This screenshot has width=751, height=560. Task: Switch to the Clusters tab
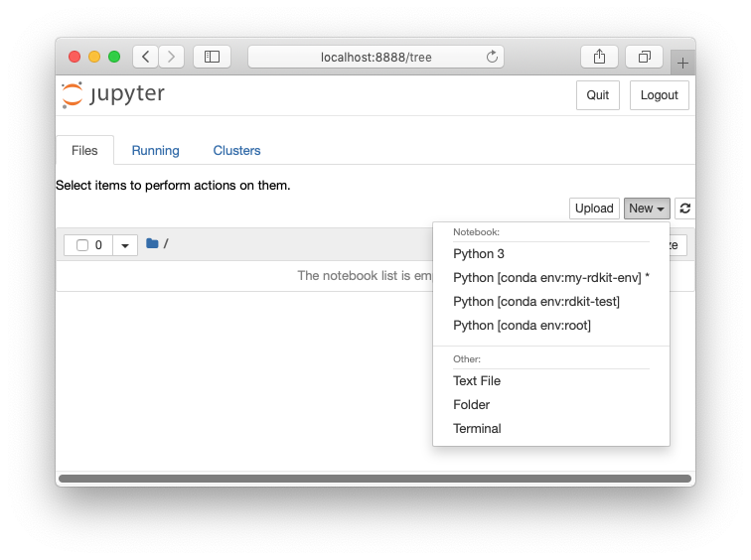[236, 150]
